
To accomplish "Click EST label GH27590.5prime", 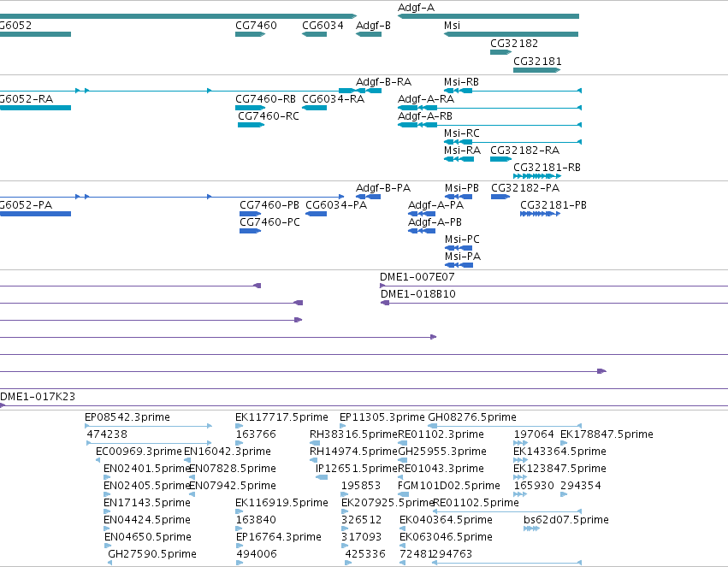I will [151, 555].
